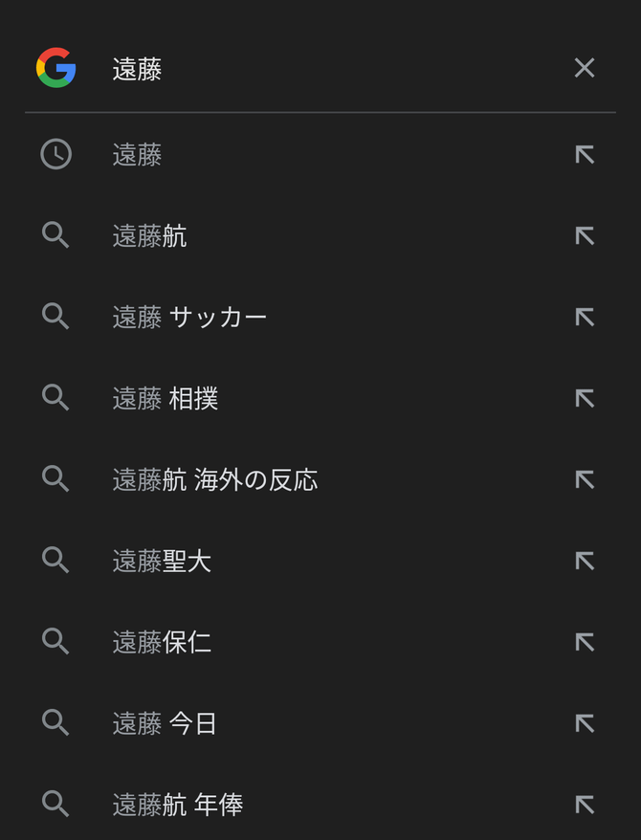Insert 遠藤保仁 with its arrow icon
This screenshot has width=641, height=840.
pyautogui.click(x=584, y=643)
